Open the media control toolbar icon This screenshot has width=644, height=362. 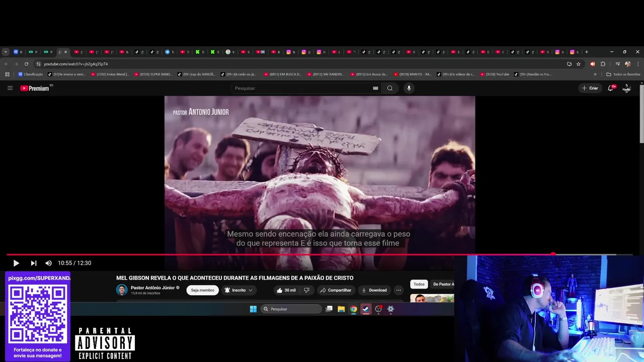pos(618,64)
